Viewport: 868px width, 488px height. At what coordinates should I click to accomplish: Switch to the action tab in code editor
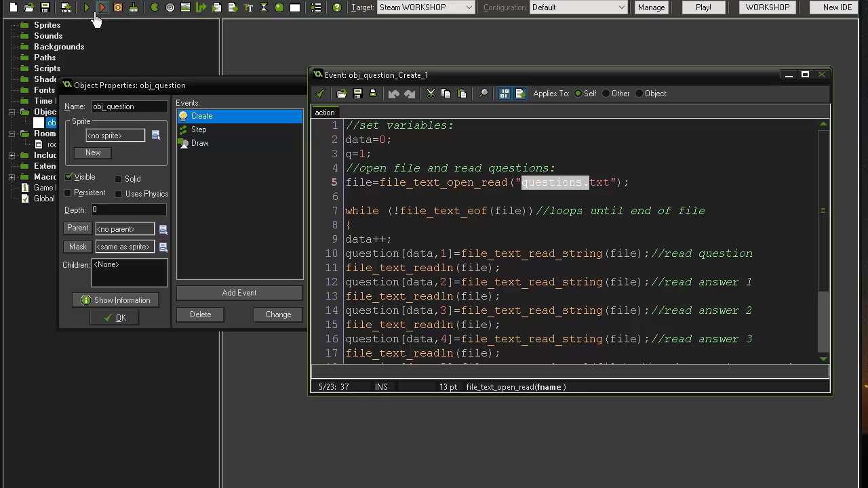coord(325,113)
